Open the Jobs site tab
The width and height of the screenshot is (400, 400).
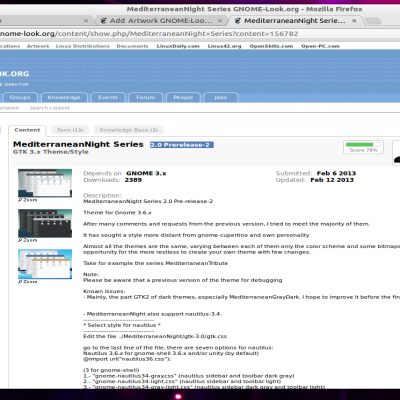tap(221, 97)
